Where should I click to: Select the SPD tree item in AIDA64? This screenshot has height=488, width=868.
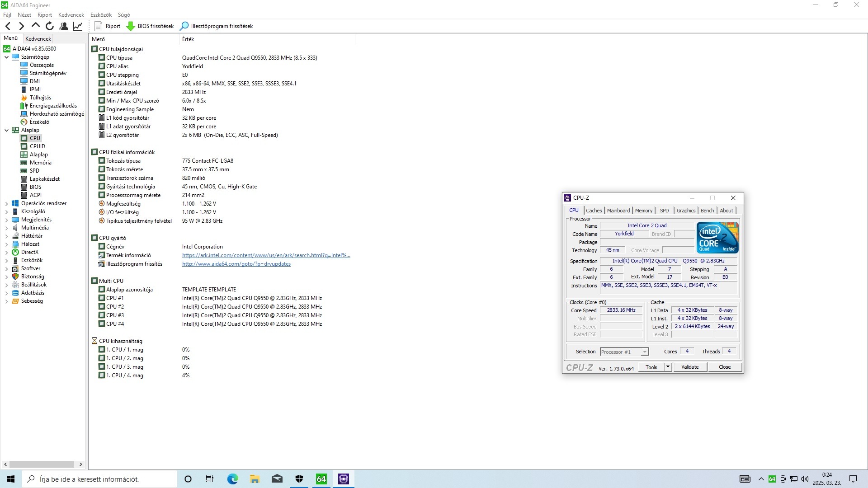click(x=34, y=171)
